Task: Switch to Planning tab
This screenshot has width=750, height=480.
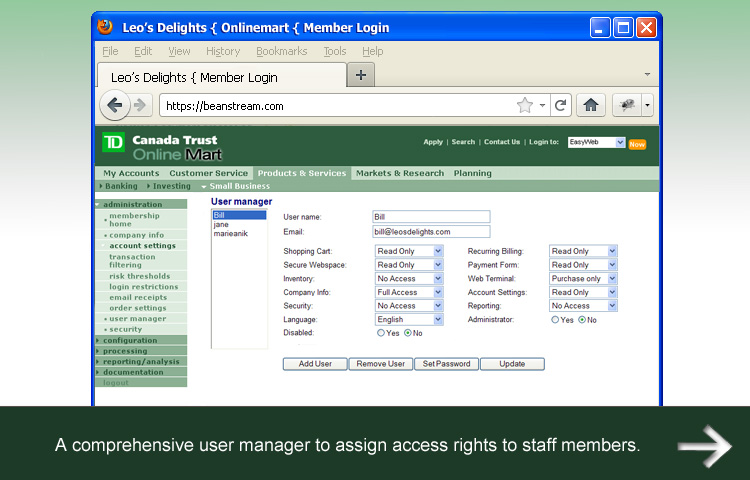Action: (x=473, y=173)
